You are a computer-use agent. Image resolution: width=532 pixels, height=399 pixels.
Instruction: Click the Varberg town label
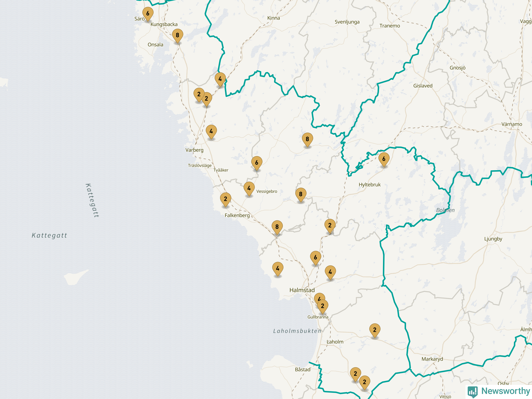coord(194,150)
